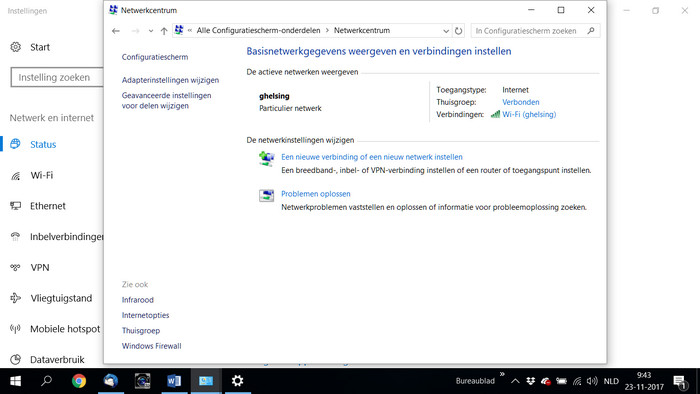Image resolution: width=700 pixels, height=394 pixels.
Task: Open the Infrarood link under Zie ook
Action: [x=138, y=300]
